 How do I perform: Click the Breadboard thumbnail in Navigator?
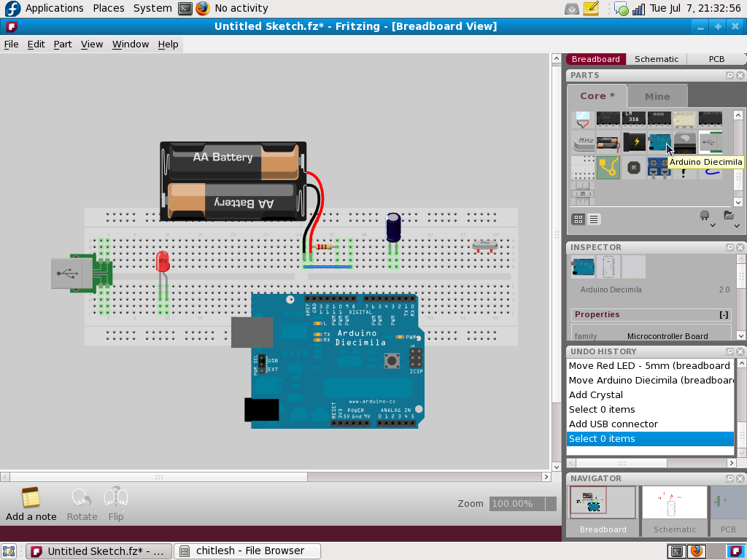[x=603, y=502]
